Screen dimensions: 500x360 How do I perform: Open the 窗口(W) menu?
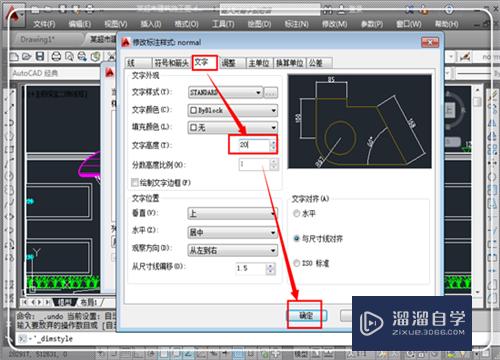[409, 24]
